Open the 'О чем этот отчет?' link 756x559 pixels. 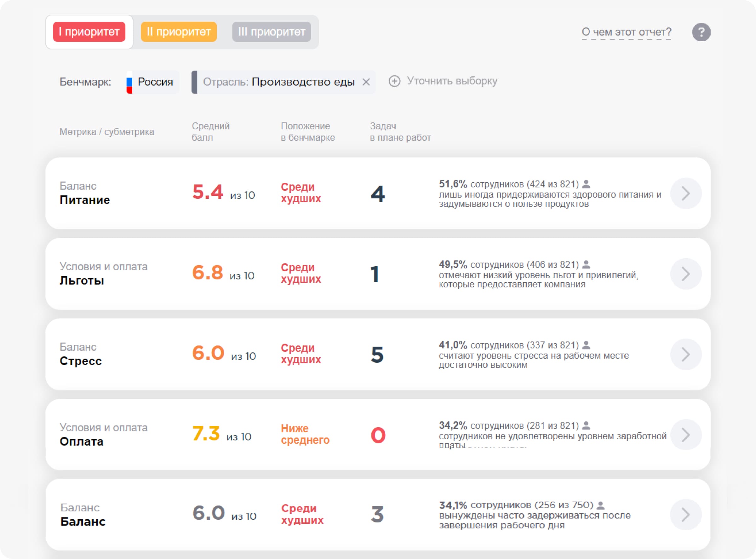627,32
